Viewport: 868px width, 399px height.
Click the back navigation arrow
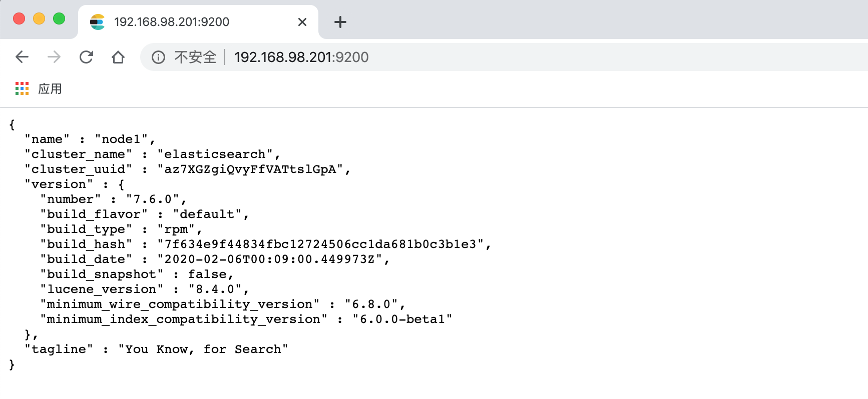coord(22,57)
